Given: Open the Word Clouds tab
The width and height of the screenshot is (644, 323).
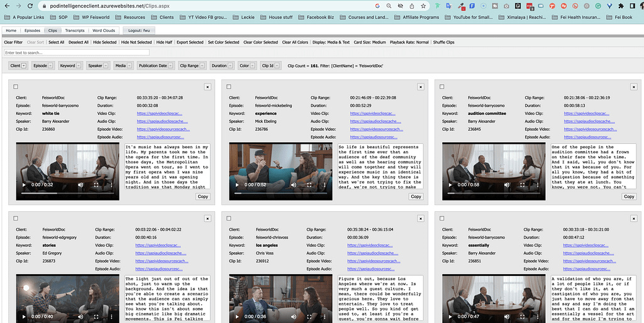Looking at the screenshot, I should pyautogui.click(x=104, y=30).
